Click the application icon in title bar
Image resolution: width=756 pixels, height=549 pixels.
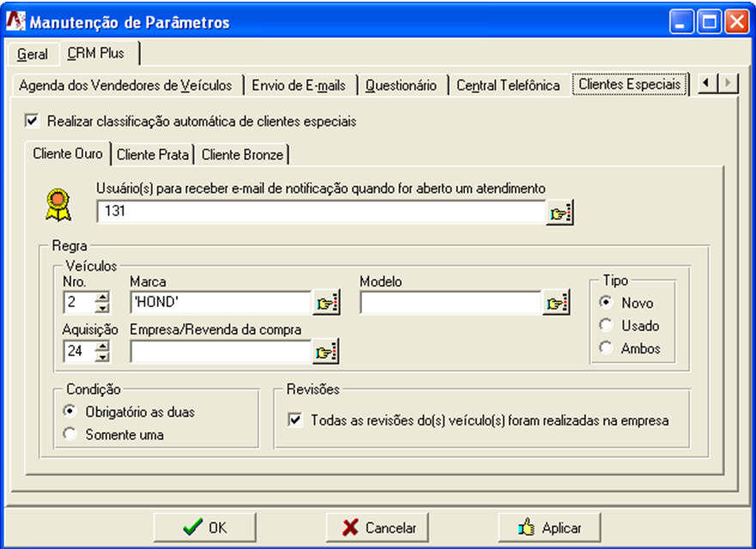[x=15, y=22]
